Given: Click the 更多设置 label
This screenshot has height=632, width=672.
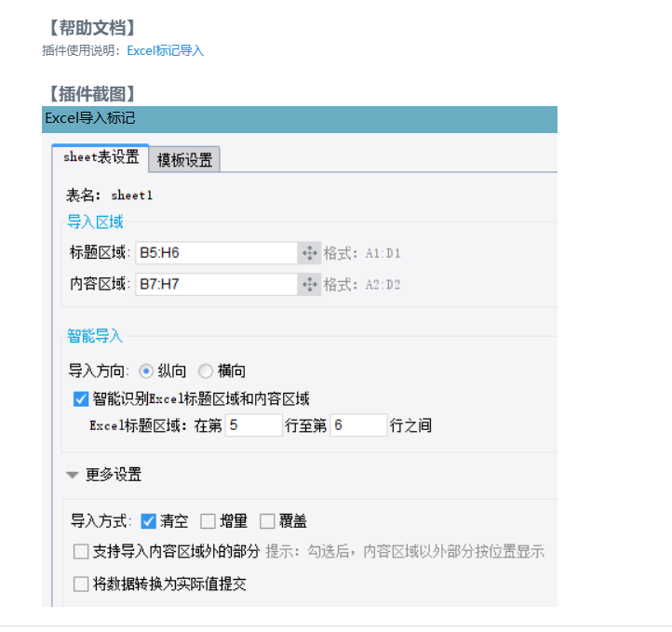Looking at the screenshot, I should (x=114, y=475).
